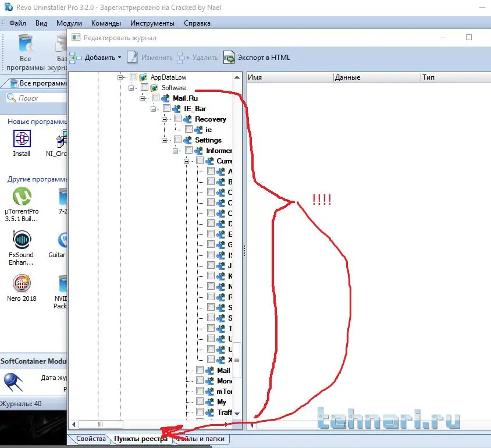Check the AppDataLow checkbox
491x448 pixels.
(x=133, y=76)
